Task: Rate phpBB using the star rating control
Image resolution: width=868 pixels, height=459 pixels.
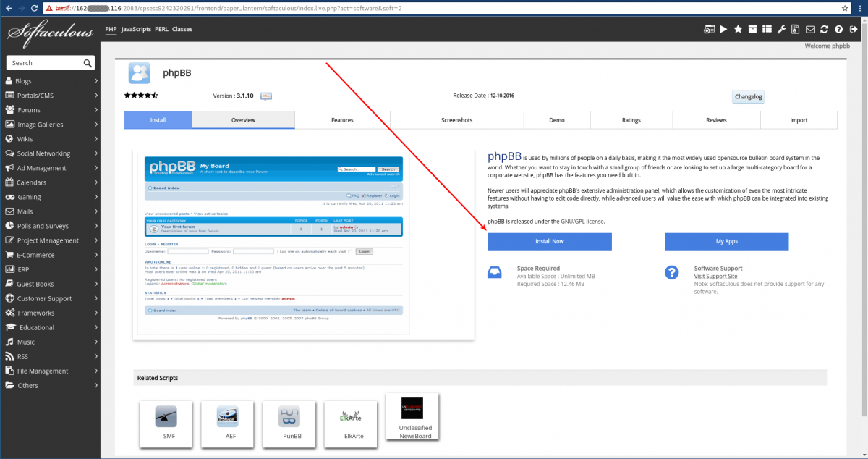Action: pyautogui.click(x=142, y=94)
